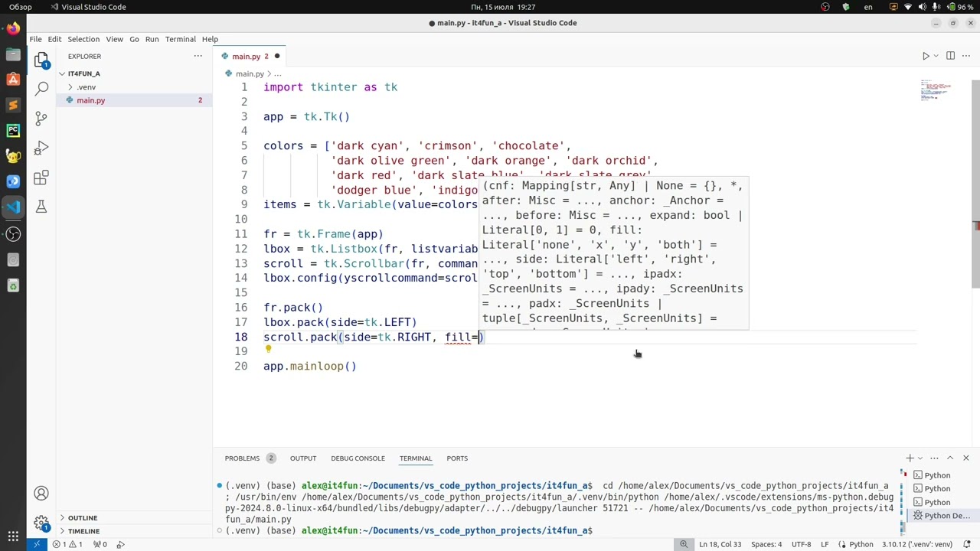Select interpreter 3.10.12 ('.venv': venv)
980x551 pixels.
click(917, 544)
